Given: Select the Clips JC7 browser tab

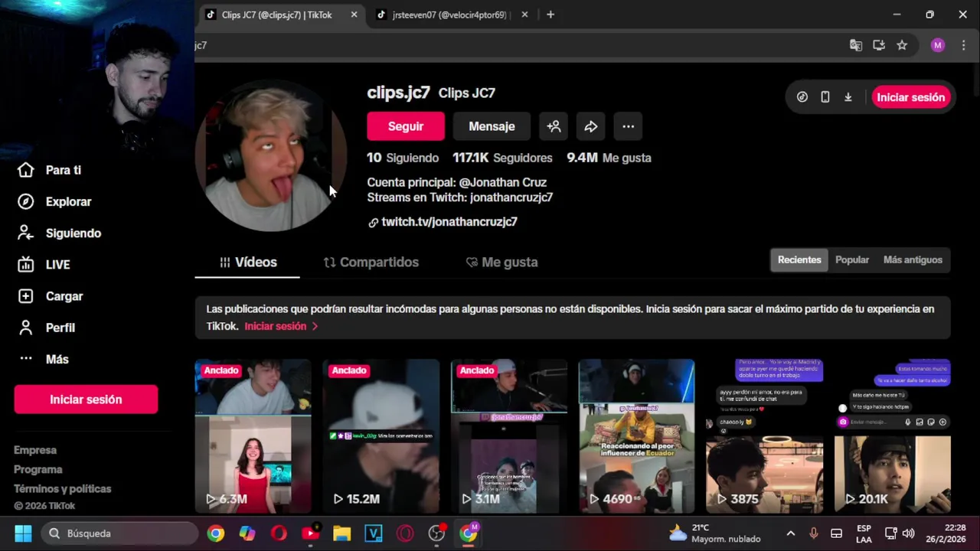Looking at the screenshot, I should point(276,15).
